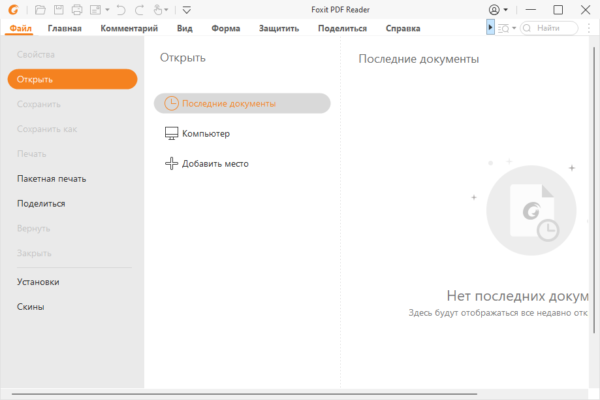Maximize the Foxit PDF Reader window
Viewport: 600px width, 400px height.
558,10
